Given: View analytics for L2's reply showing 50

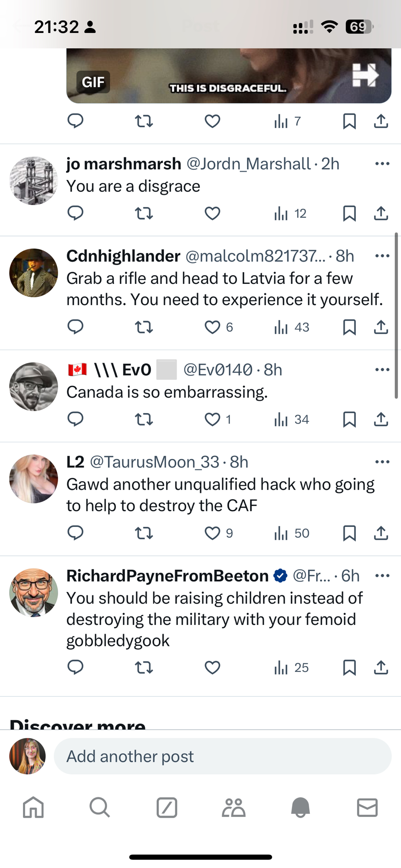Looking at the screenshot, I should tap(292, 533).
